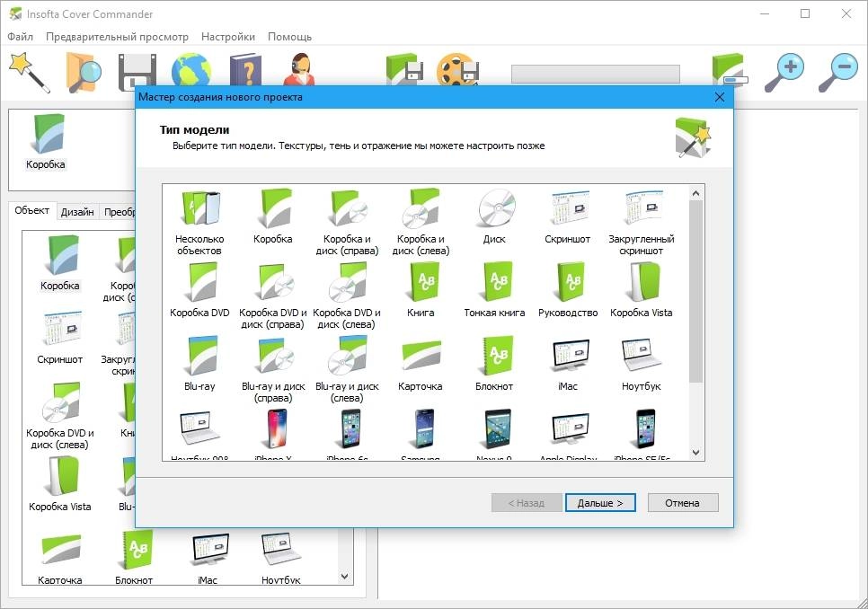Switch to the 'Объект' tab
Viewport: 868px width, 609px height.
[x=32, y=211]
